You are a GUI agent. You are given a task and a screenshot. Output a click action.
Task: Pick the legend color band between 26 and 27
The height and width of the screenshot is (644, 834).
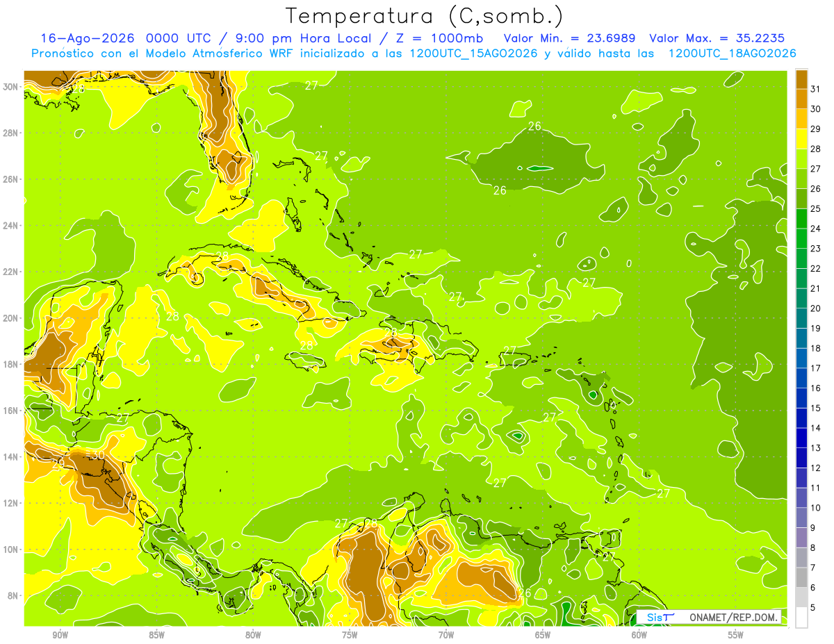coord(802,179)
